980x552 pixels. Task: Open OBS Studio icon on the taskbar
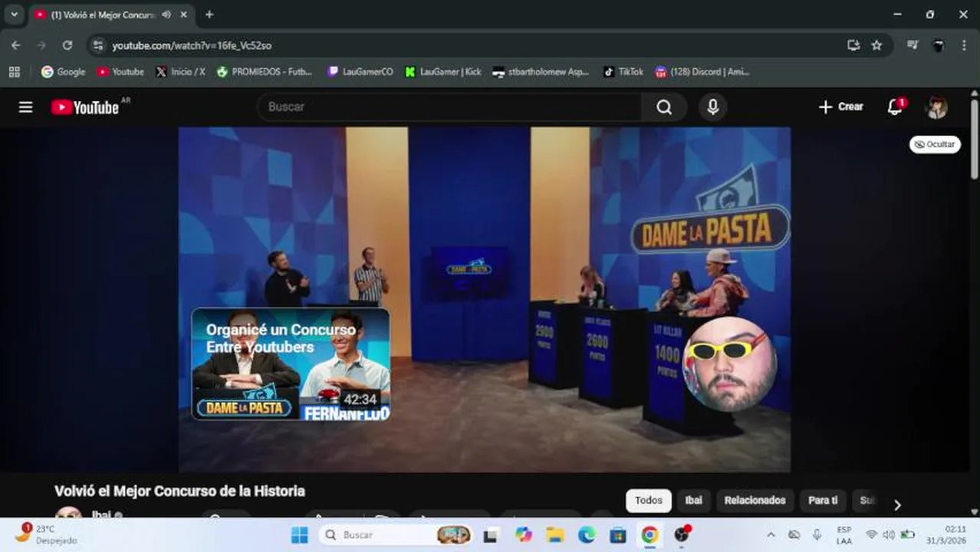tap(682, 534)
